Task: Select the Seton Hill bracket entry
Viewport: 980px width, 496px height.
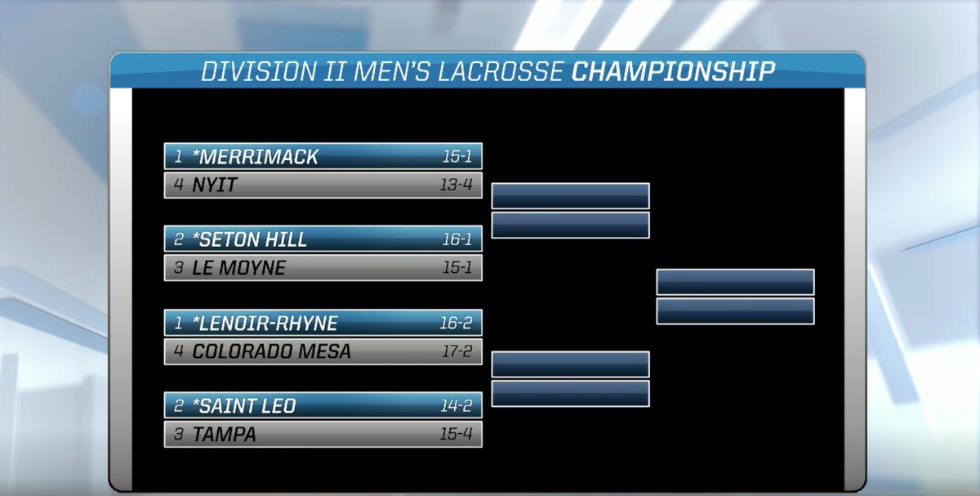Action: [x=323, y=239]
